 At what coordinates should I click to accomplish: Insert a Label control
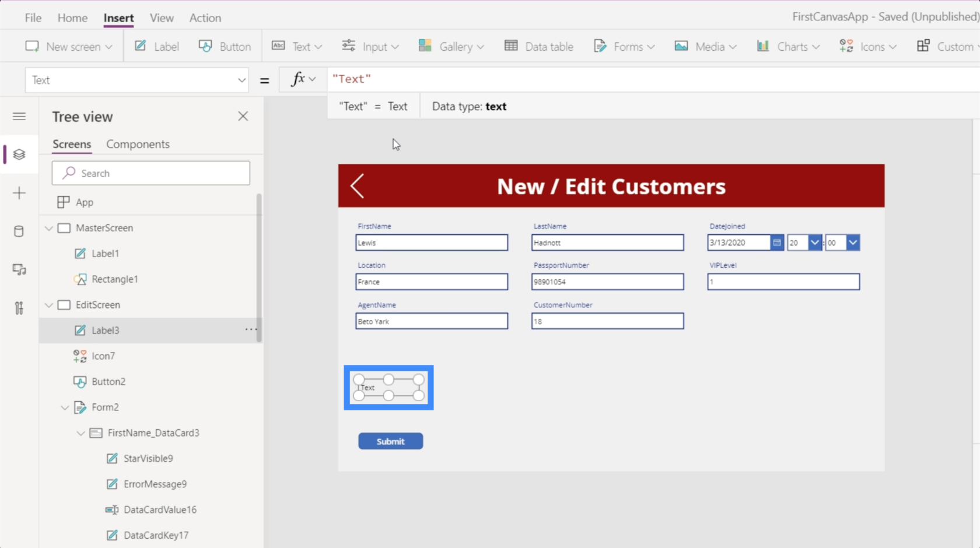point(157,47)
